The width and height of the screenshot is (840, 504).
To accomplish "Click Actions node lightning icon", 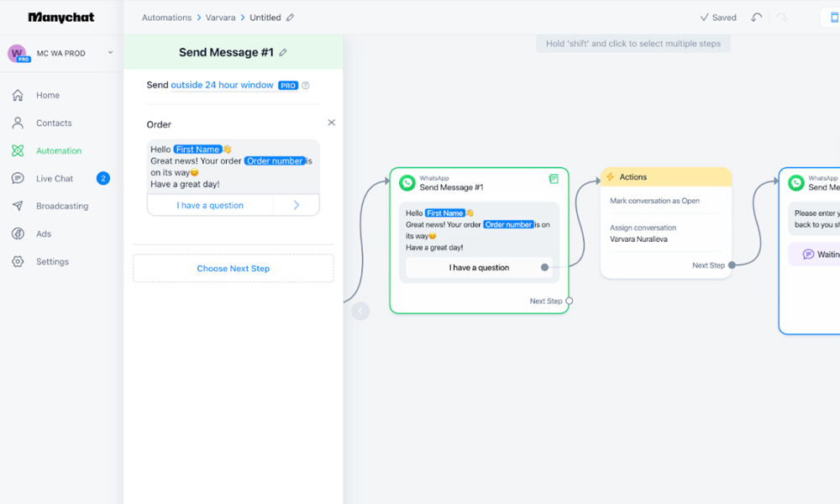I will pyautogui.click(x=610, y=176).
